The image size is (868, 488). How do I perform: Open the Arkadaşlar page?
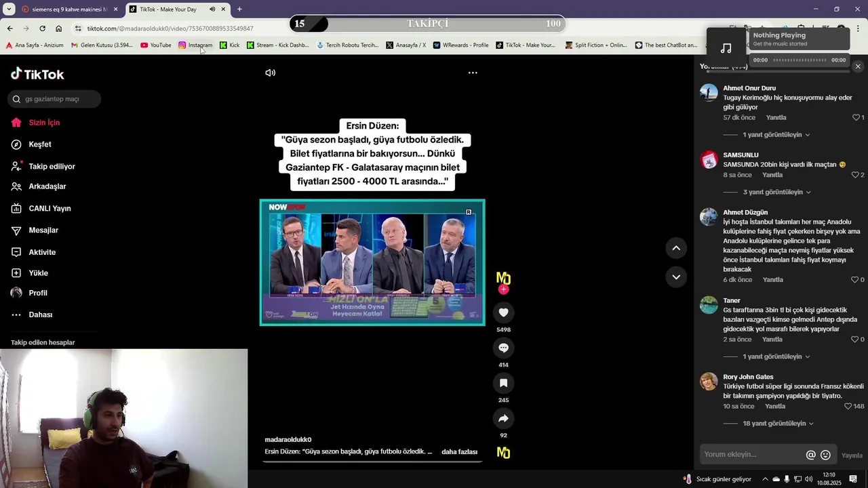47,186
